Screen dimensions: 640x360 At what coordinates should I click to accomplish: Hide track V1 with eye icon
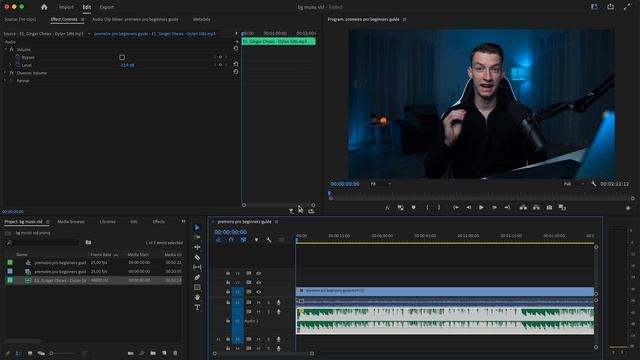[258, 292]
